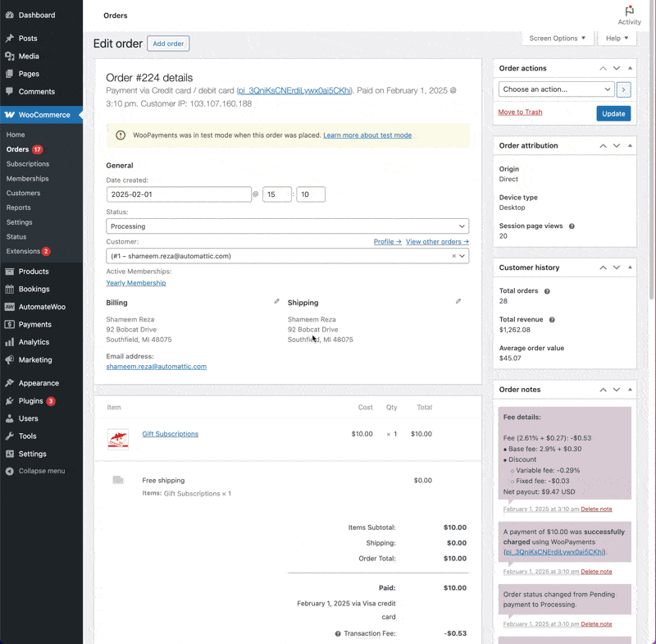Click help icon beside Transaction Fee
Screen dimensions: 656x644
(x=338, y=633)
